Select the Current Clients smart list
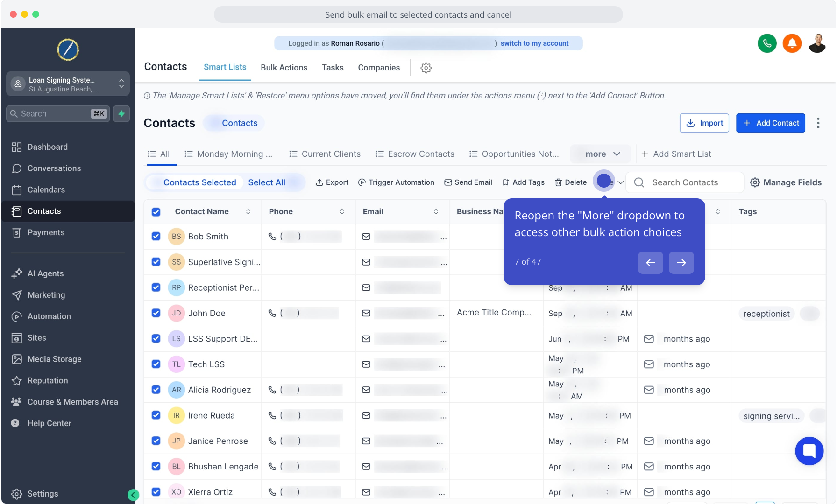This screenshot has width=837, height=504. [325, 154]
